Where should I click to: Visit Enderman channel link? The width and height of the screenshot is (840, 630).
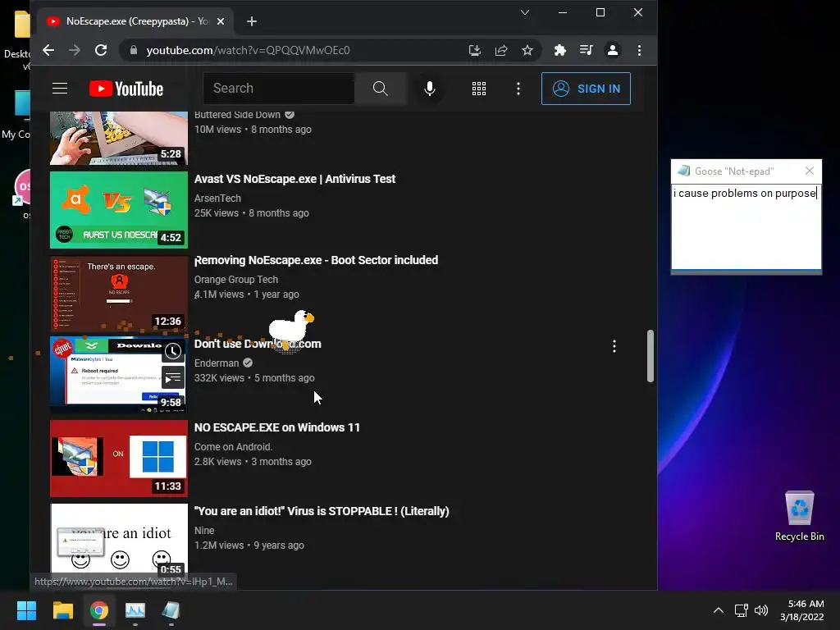coord(217,363)
